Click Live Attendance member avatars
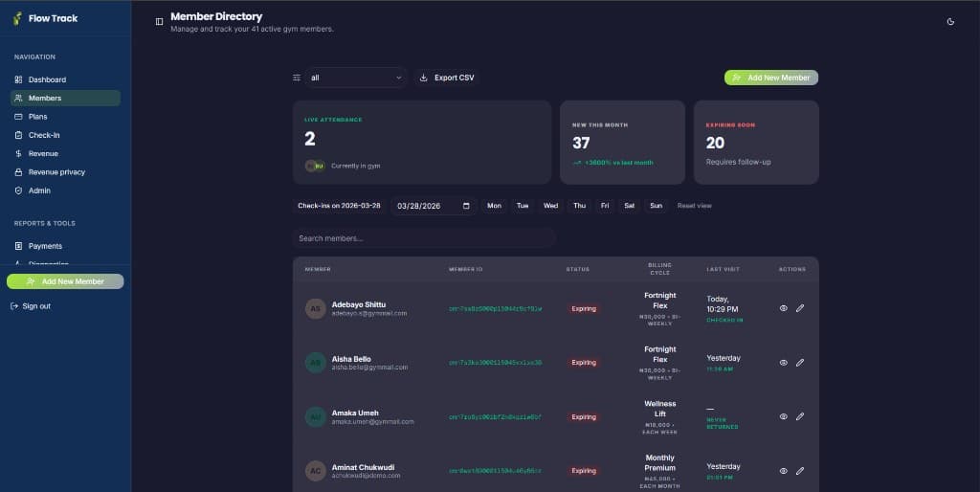980x492 pixels. [315, 166]
